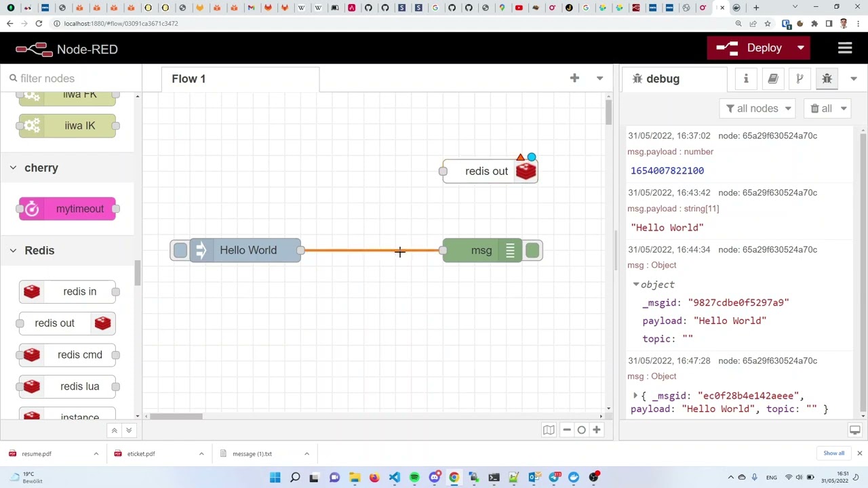868x488 pixels.
Task: Click the browser address bar URL
Action: (x=121, y=24)
